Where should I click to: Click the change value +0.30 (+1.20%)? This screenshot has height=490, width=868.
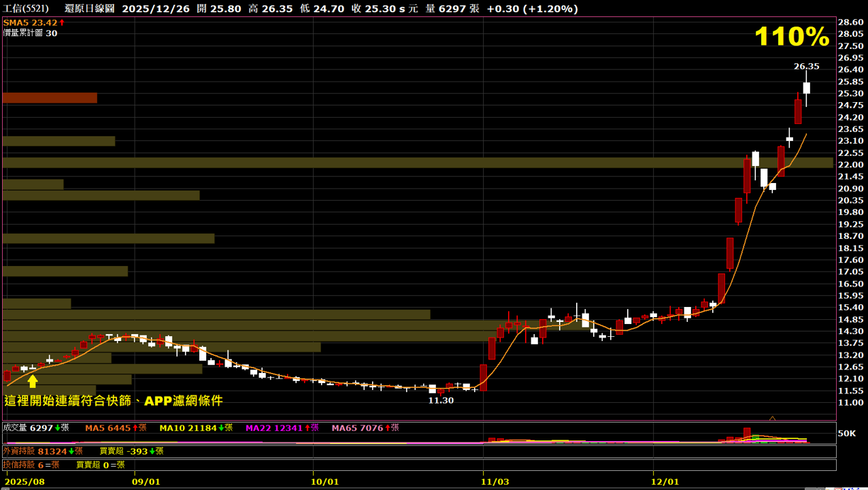(533, 9)
